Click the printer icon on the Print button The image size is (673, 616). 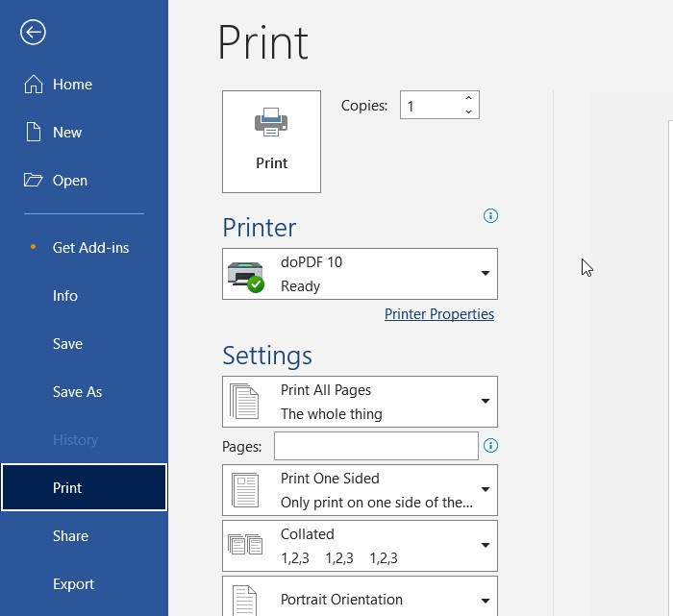click(x=271, y=122)
